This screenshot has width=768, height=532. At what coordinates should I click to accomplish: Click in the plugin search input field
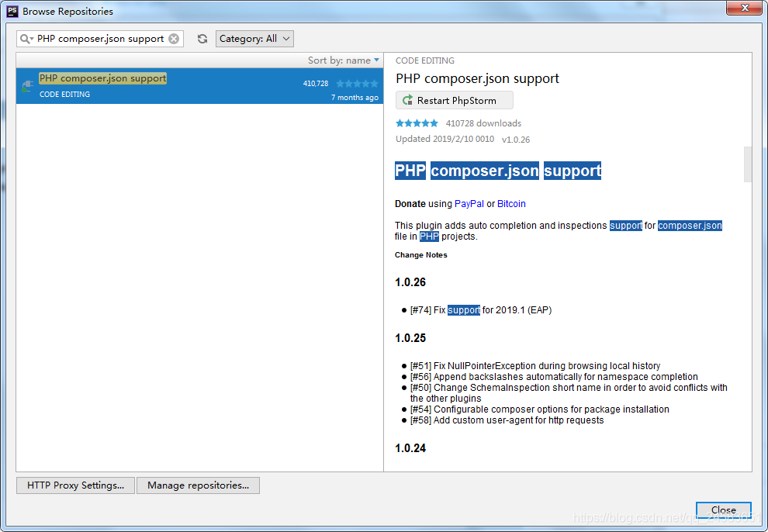point(100,39)
